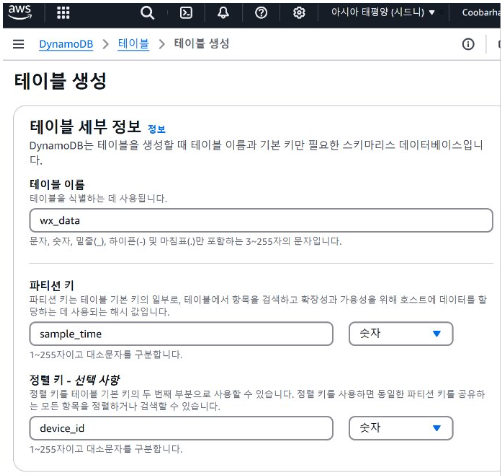Open the AWS home logo
Image resolution: width=503 pixels, height=476 pixels.
(x=20, y=13)
